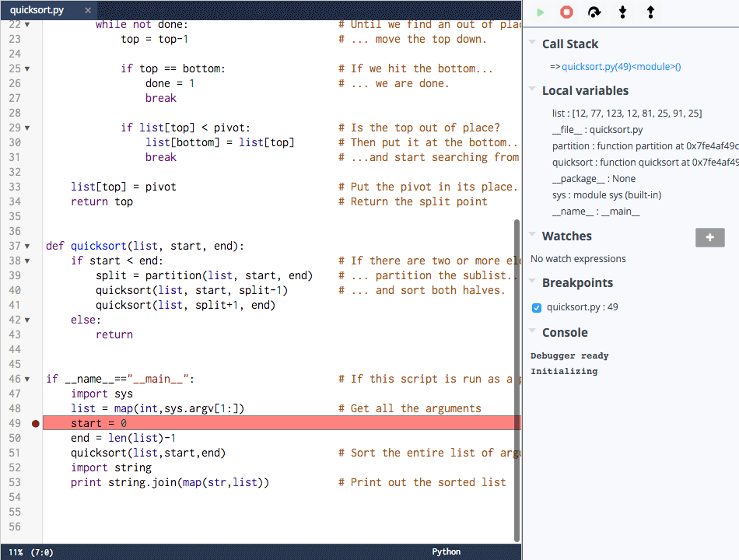Screen dimensions: 739x560
Task: Click the 'Watches' section heading text
Action: (566, 236)
